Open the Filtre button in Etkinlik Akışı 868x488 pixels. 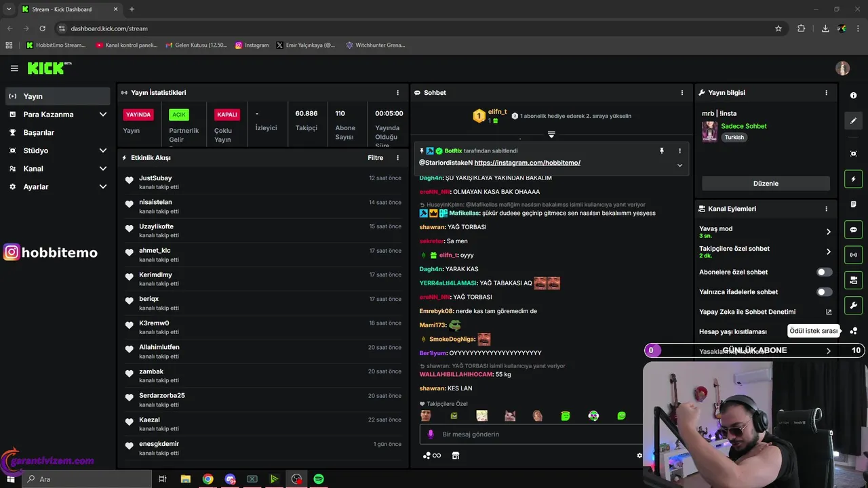375,158
